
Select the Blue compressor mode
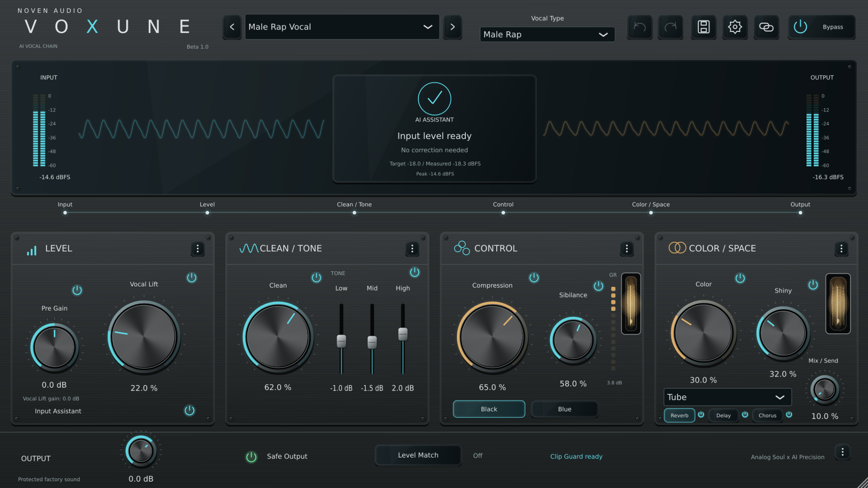click(x=565, y=409)
